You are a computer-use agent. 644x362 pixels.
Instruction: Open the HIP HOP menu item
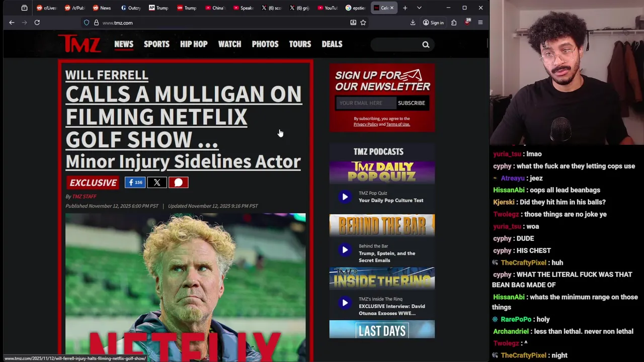tap(194, 44)
